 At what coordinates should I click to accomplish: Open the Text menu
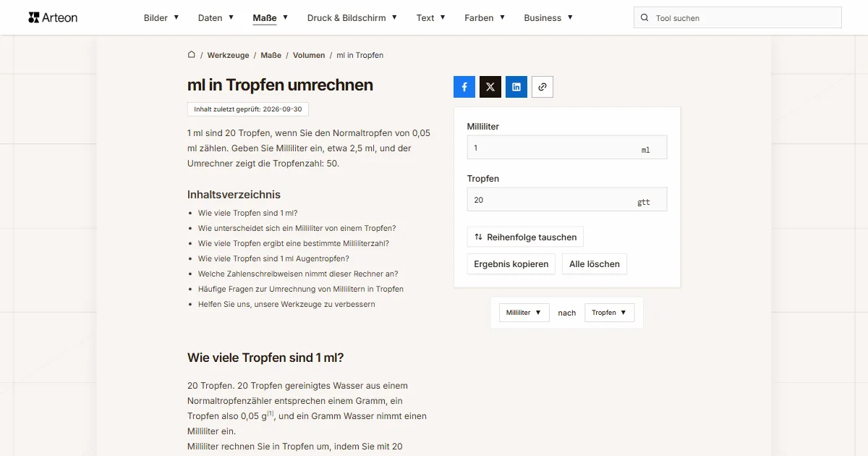[431, 18]
